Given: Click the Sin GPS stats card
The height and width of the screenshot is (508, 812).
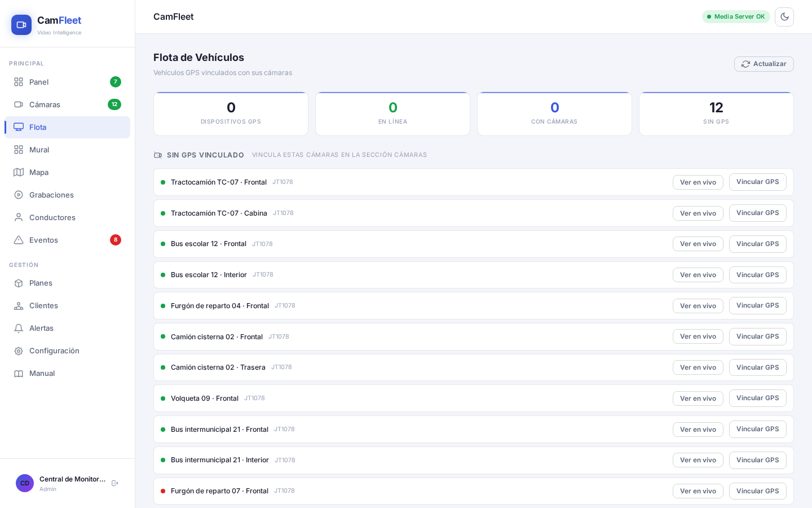Looking at the screenshot, I should tap(716, 114).
